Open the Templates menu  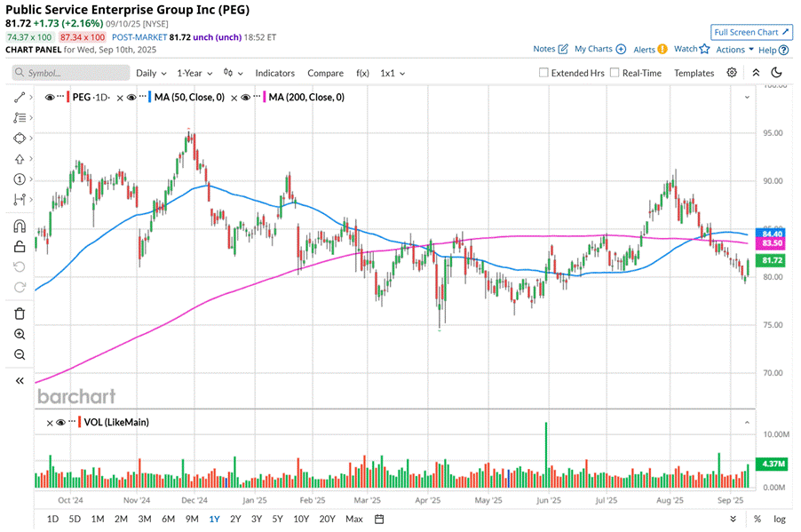(694, 73)
